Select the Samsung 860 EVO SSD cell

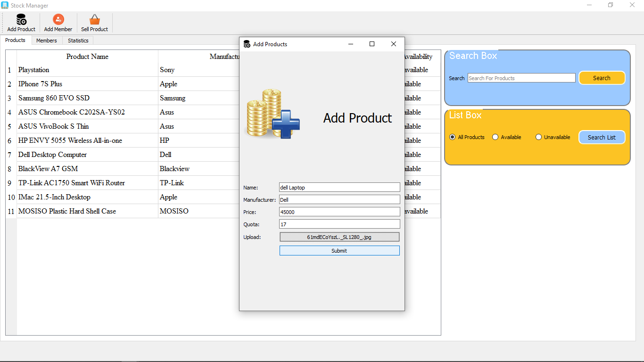click(87, 98)
